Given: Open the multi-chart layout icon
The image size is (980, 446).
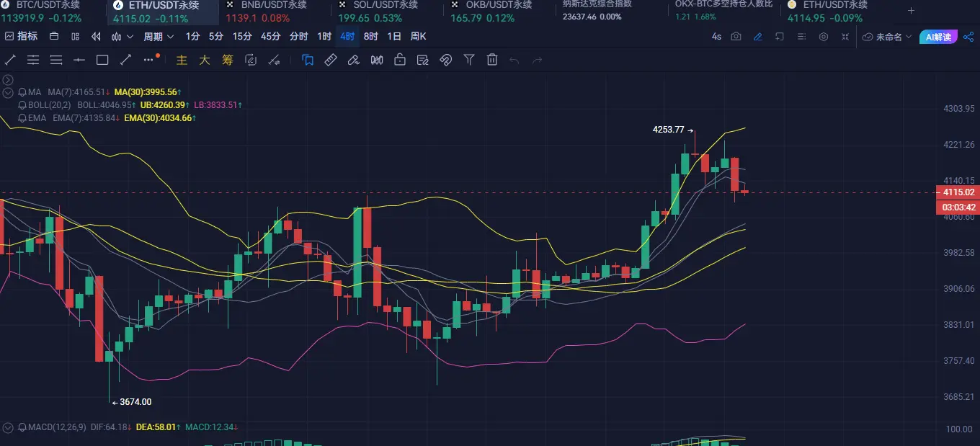Looking at the screenshot, I should [75, 36].
